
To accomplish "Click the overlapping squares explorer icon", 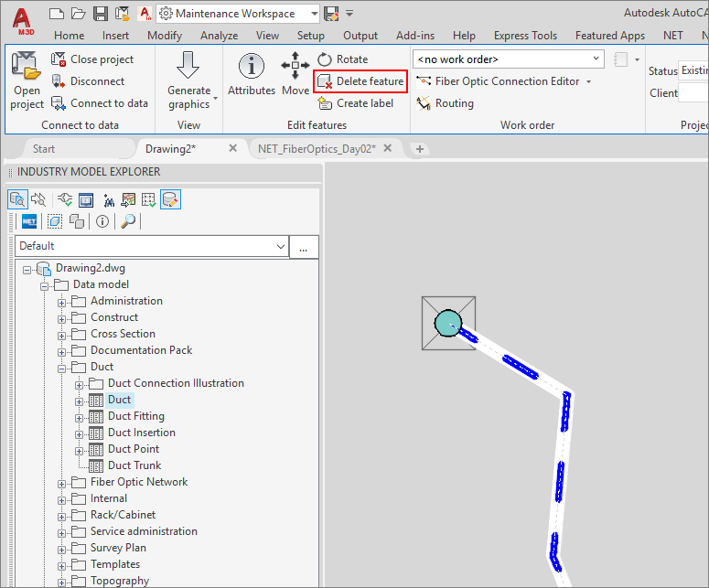I will [77, 221].
